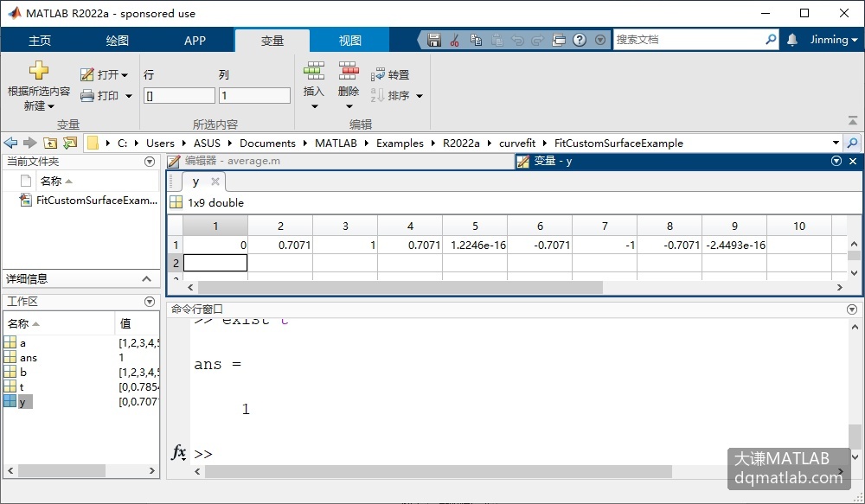Open the quick access toolbar customize dropdown
This screenshot has height=504, width=865.
coord(600,40)
